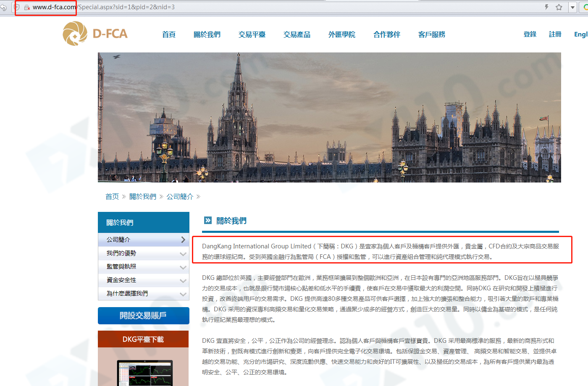Click 關於我們 in the breadcrumb trail
This screenshot has height=386, width=588.
[x=143, y=196]
